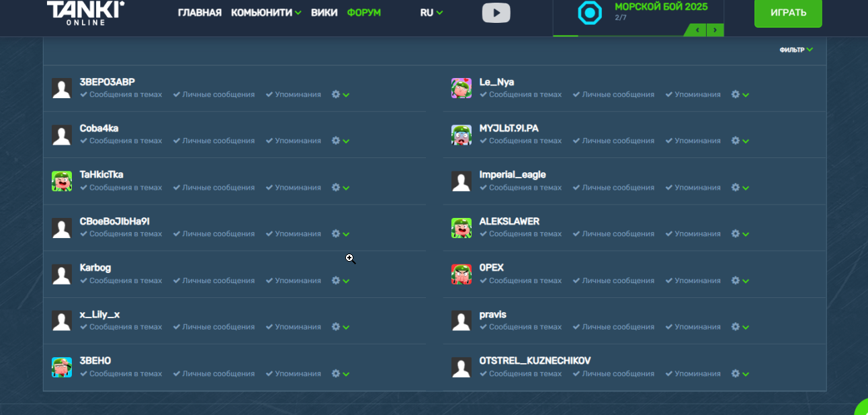Image resolution: width=868 pixels, height=415 pixels.
Task: Click the OPEX avatar
Action: click(462, 274)
